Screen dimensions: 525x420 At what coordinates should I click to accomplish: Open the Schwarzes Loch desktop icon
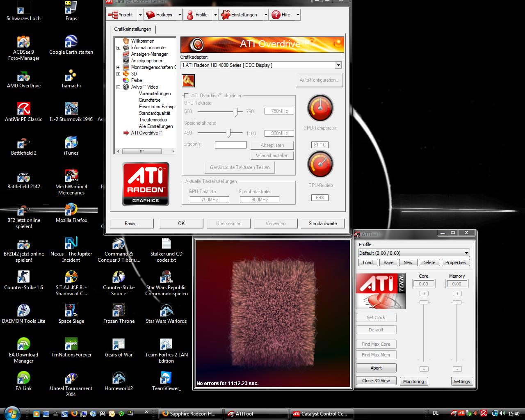click(23, 11)
